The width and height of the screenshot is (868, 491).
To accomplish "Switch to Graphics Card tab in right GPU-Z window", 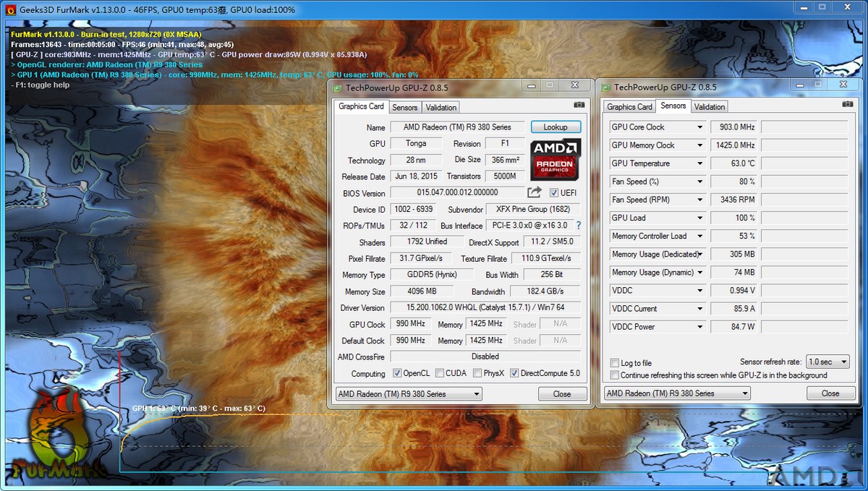I will (629, 107).
